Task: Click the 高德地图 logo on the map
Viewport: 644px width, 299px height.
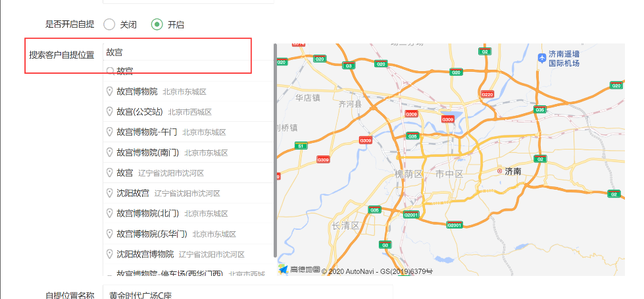Action: point(299,269)
